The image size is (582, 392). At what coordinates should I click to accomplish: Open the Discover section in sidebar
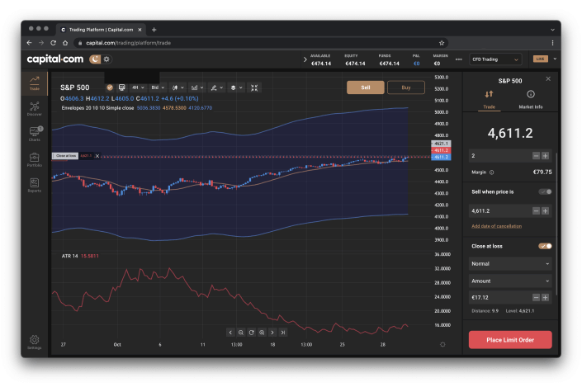(x=35, y=109)
